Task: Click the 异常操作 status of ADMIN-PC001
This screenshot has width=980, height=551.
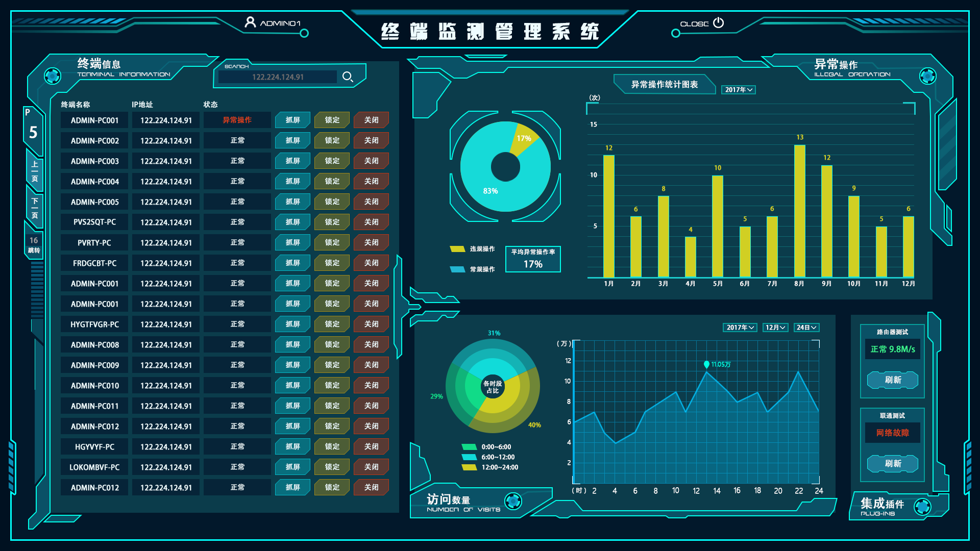Action: pyautogui.click(x=237, y=120)
